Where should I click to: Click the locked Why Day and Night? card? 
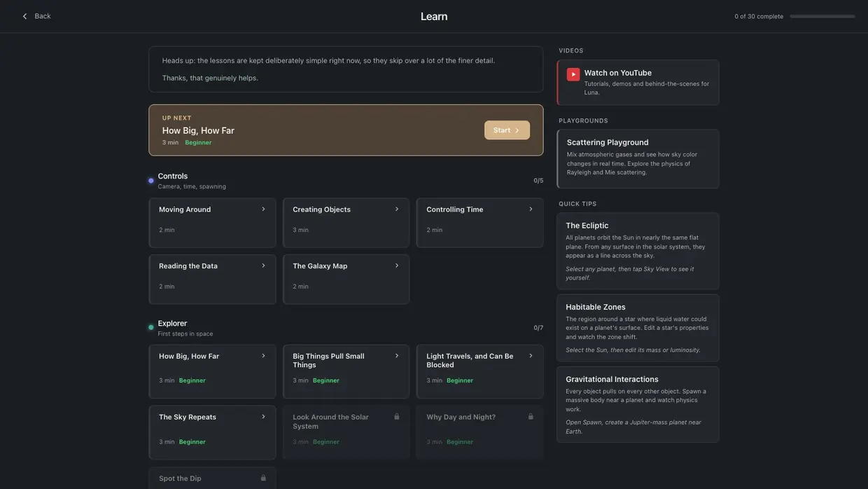tap(479, 432)
